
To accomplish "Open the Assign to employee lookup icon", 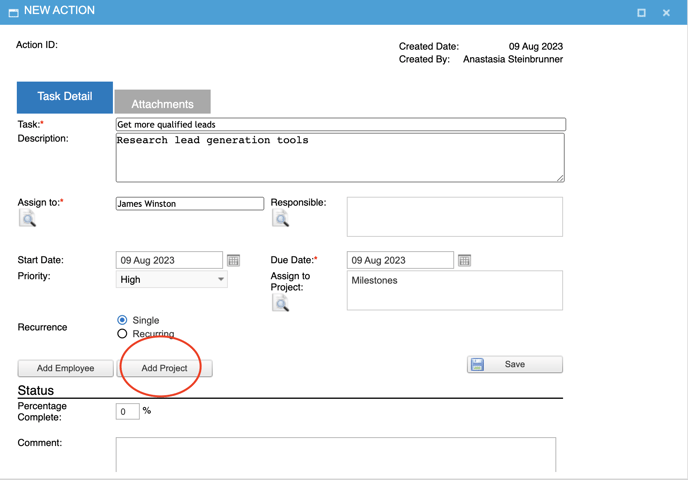I will pos(27,218).
